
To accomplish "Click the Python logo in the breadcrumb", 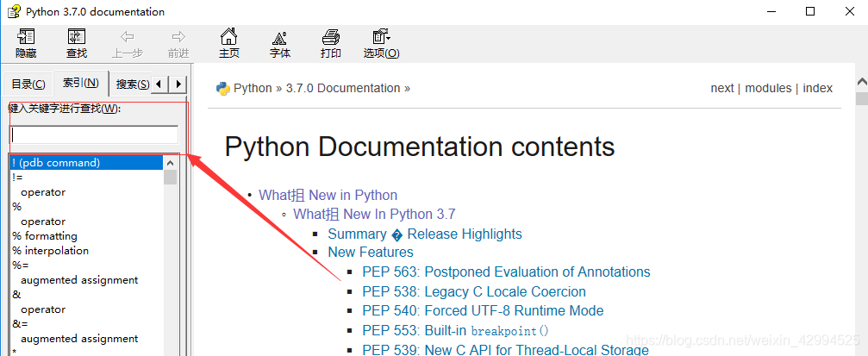I will point(223,89).
